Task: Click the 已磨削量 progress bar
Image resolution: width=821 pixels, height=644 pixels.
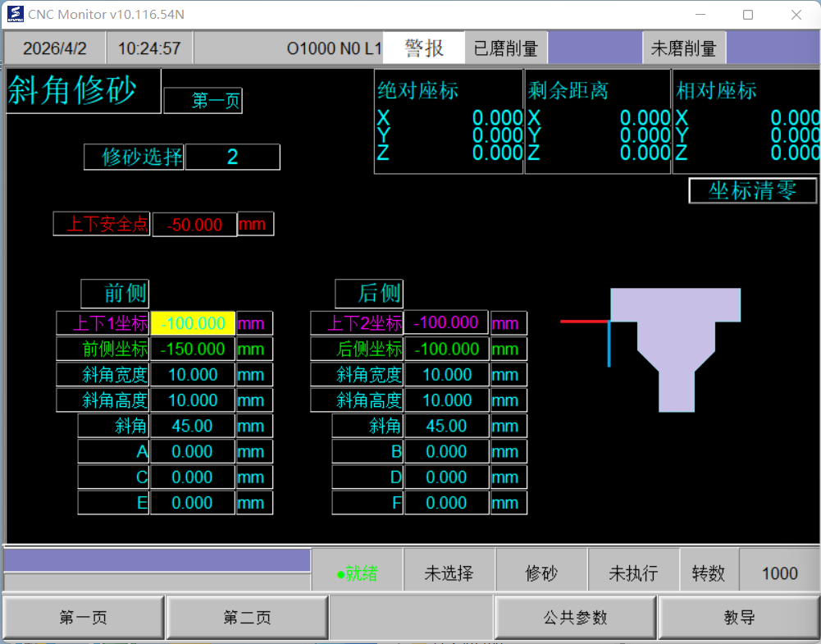Action: point(594,48)
